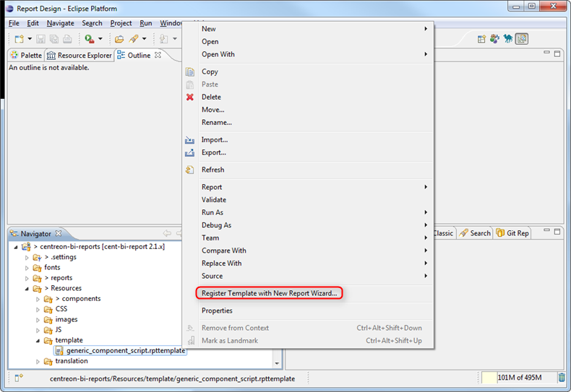Click the New wizard toolbar icon
This screenshot has height=392, width=571.
click(x=18, y=39)
